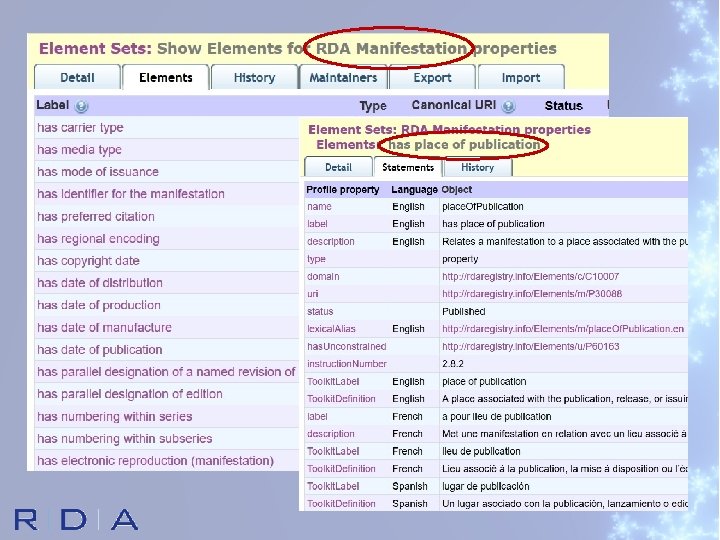The width and height of the screenshot is (720, 540).
Task: Open 'has preferred citation' element
Action: [x=96, y=216]
